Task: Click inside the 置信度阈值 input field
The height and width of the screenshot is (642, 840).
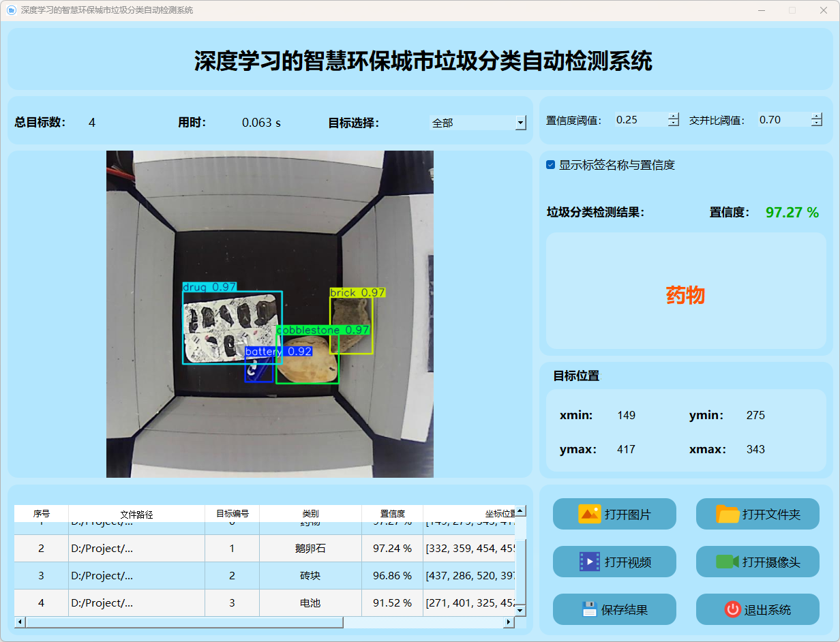Action: point(640,120)
